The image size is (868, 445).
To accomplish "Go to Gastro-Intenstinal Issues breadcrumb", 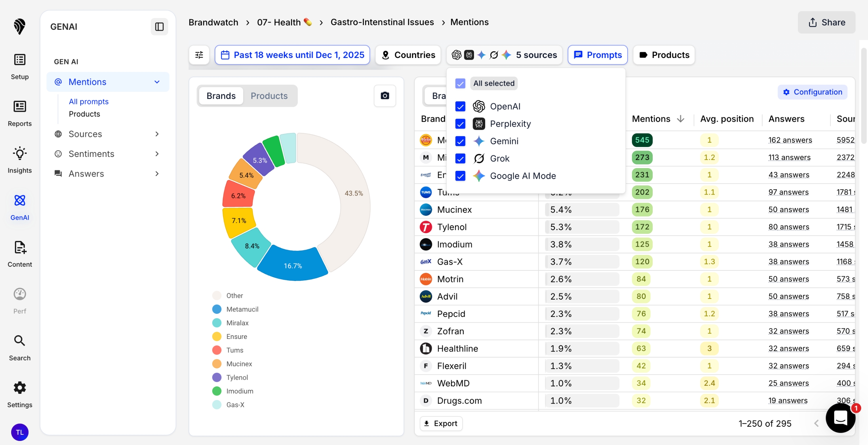I will [382, 22].
